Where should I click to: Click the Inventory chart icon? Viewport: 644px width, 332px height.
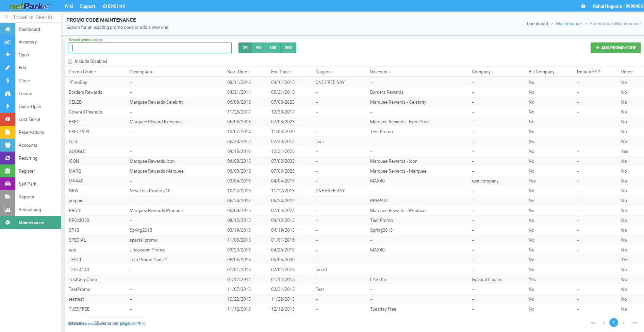point(7,42)
